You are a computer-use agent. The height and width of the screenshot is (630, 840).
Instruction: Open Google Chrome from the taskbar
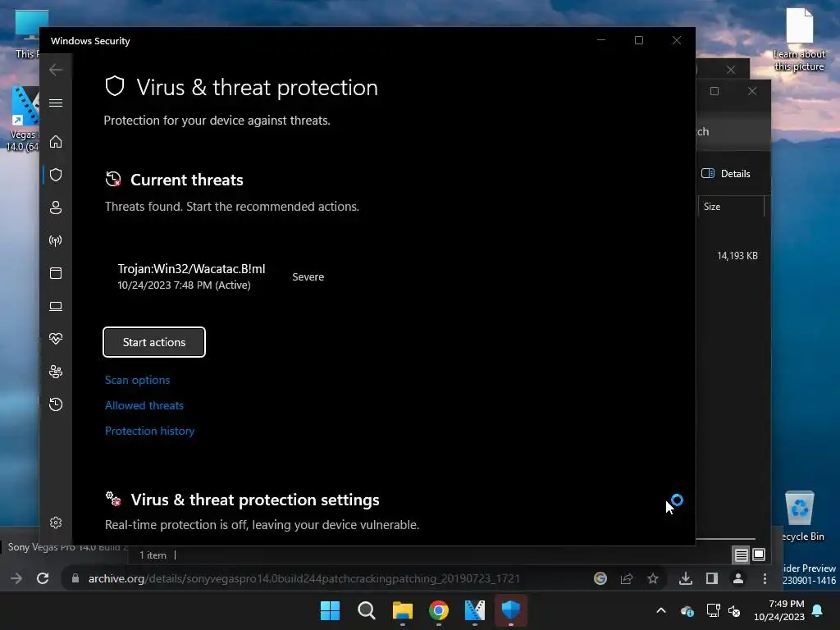(x=439, y=610)
